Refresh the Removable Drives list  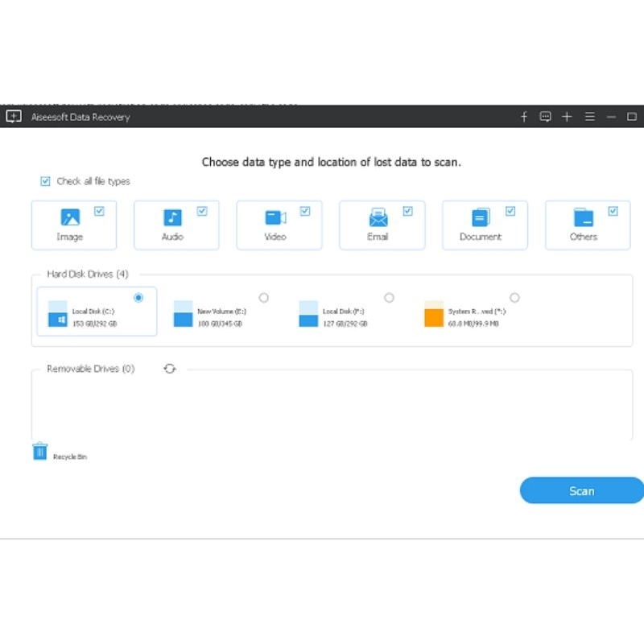169,369
